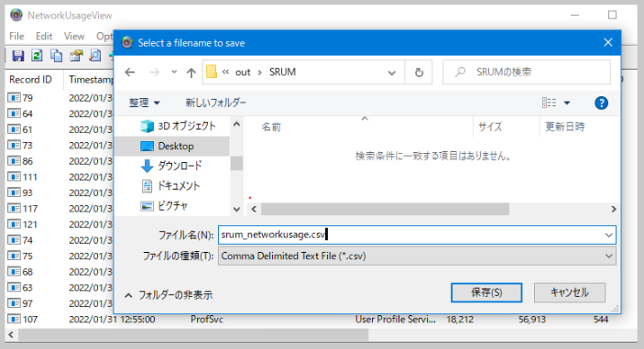Open recent locations dropdown arrow
The image size is (644, 349).
tap(174, 71)
